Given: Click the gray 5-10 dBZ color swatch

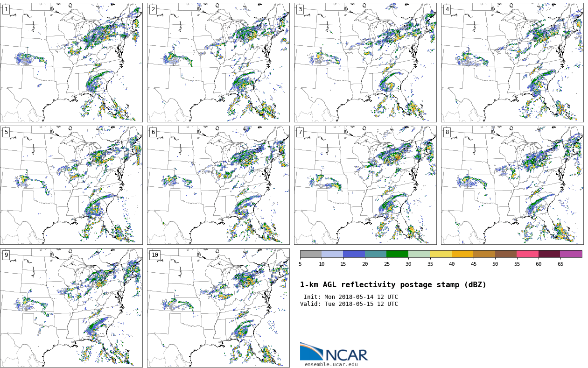Looking at the screenshot, I should [x=311, y=255].
